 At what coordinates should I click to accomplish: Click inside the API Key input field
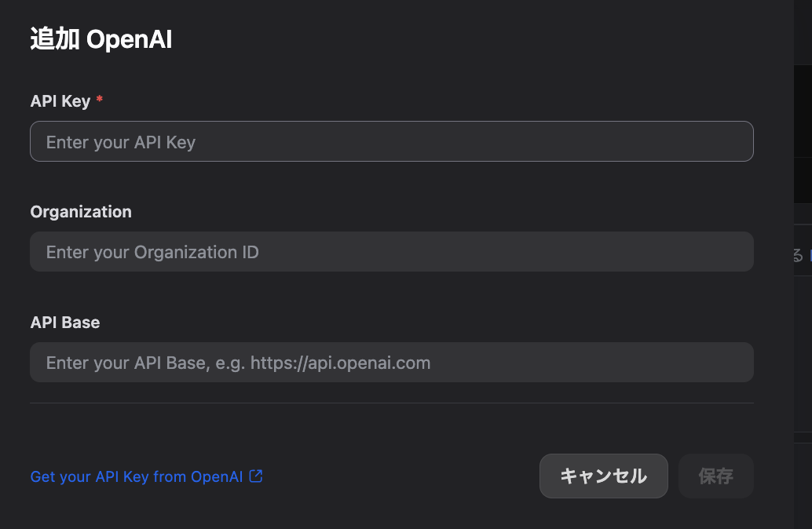[392, 141]
